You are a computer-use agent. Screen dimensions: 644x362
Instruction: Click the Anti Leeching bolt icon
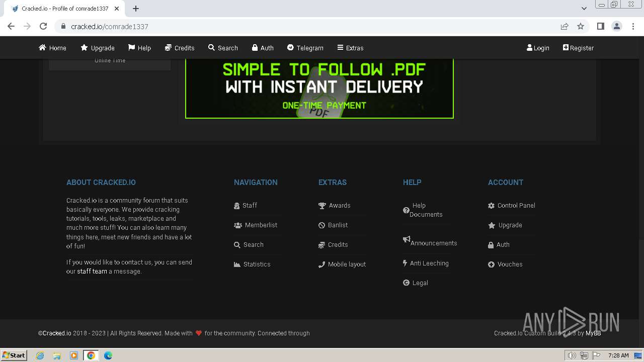405,263
